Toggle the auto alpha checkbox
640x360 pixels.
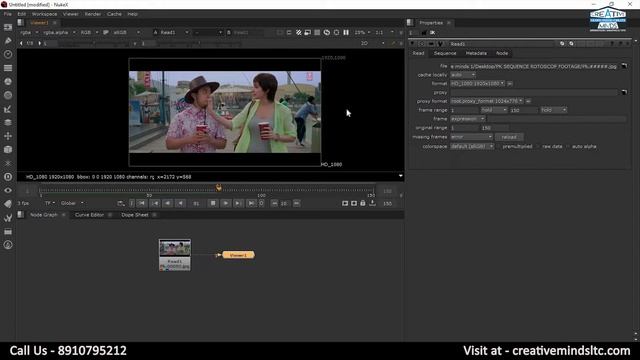coord(568,147)
